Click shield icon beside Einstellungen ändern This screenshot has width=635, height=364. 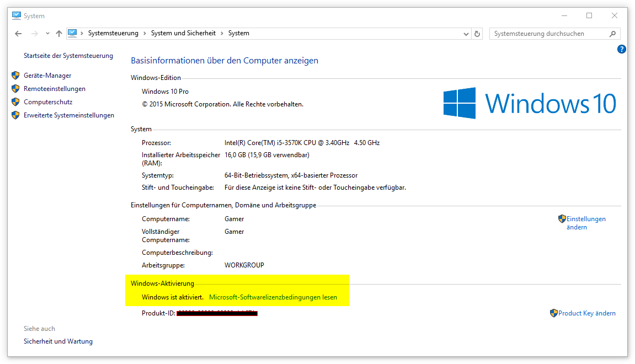pyautogui.click(x=562, y=219)
